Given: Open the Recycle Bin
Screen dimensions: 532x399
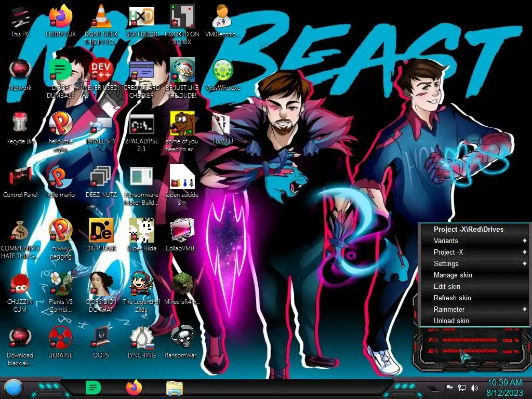Looking at the screenshot, I should [x=20, y=129].
